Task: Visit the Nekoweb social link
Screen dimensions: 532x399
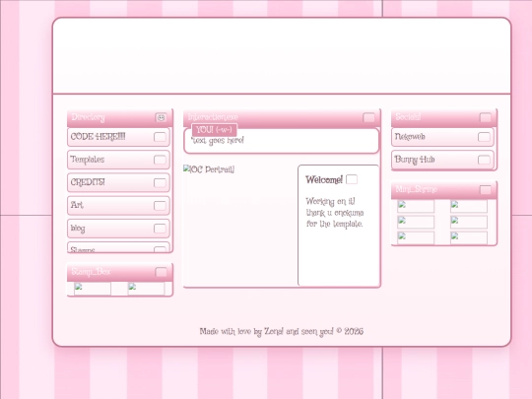Action: 442,137
